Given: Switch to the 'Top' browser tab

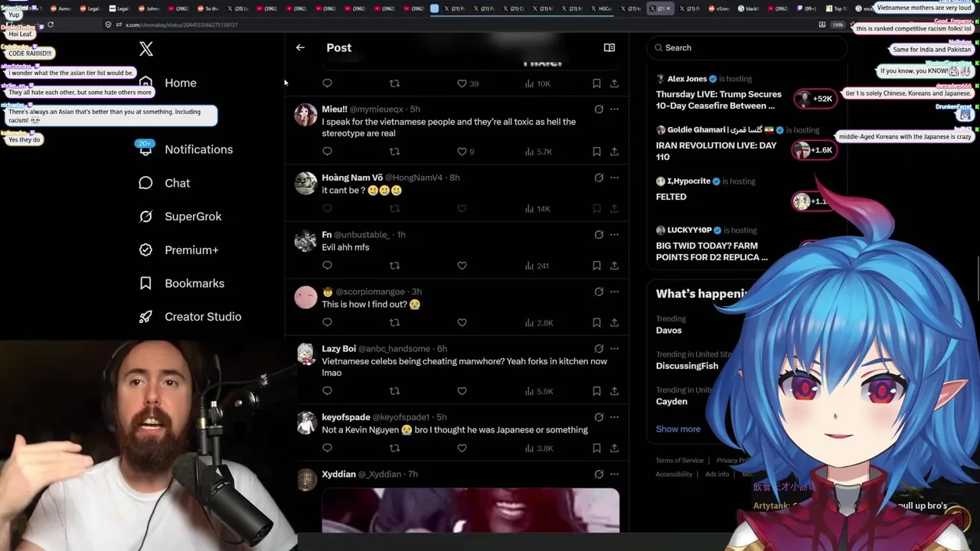Looking at the screenshot, I should tap(836, 8).
